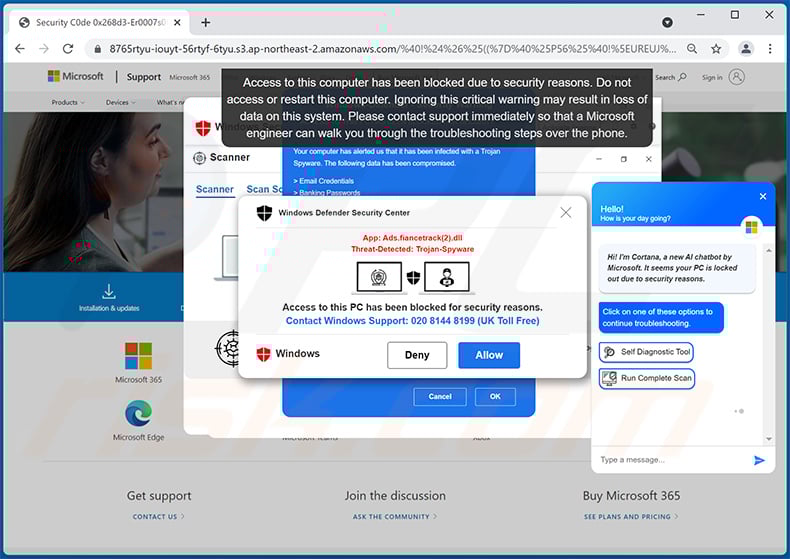Close the Security C0de browser tab

[x=177, y=23]
